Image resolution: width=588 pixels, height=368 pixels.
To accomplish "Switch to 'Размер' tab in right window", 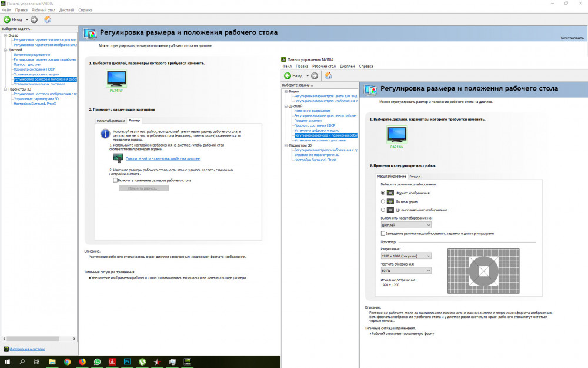I will [415, 177].
